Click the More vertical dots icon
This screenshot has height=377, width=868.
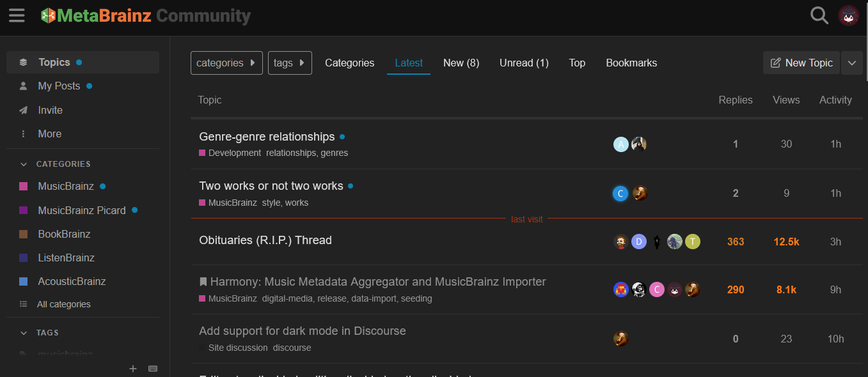[x=24, y=134]
